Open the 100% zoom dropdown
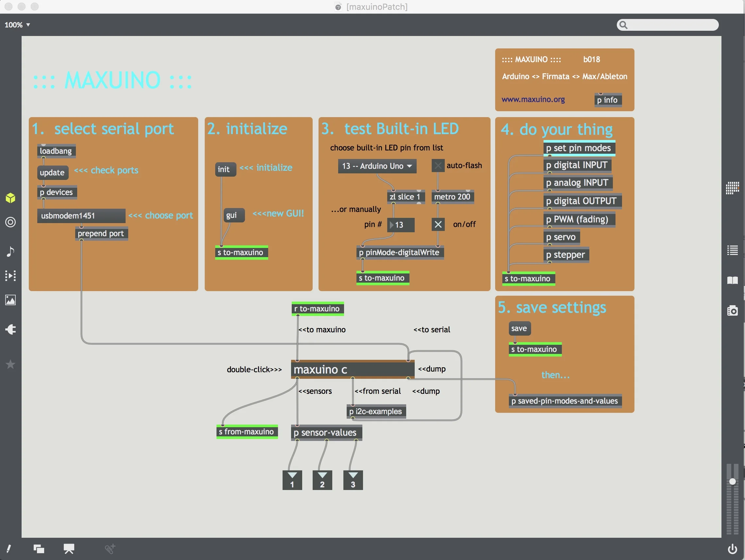 (17, 25)
